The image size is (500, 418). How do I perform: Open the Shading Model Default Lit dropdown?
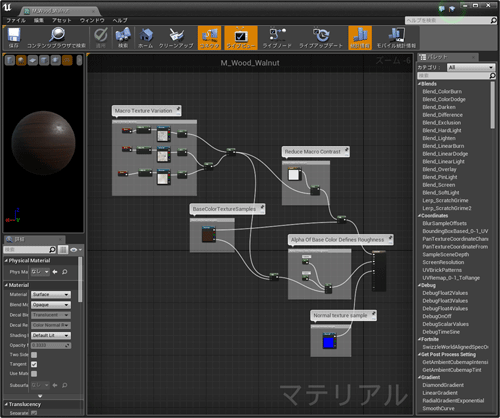51,335
